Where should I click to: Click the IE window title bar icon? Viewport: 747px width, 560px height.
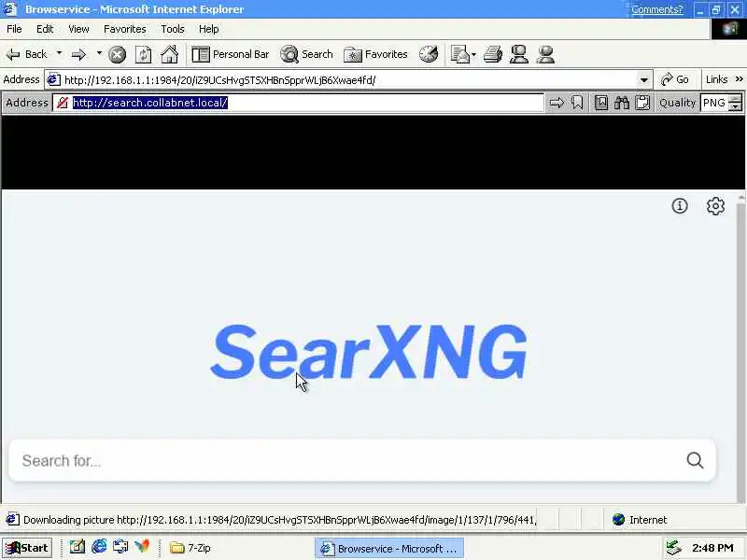tap(9, 9)
